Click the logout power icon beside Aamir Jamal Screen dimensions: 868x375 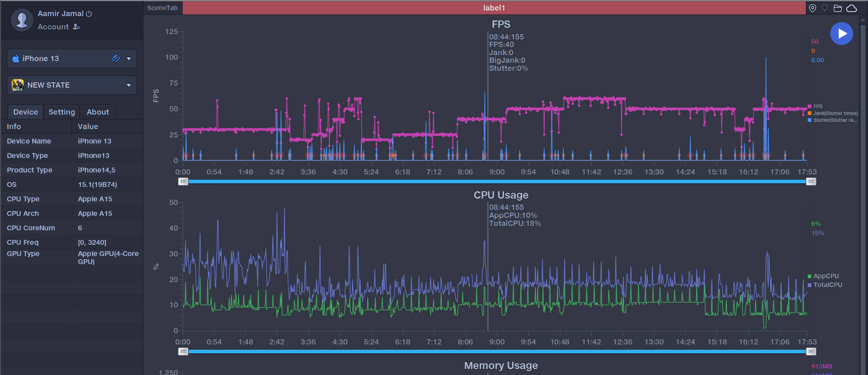(x=89, y=14)
